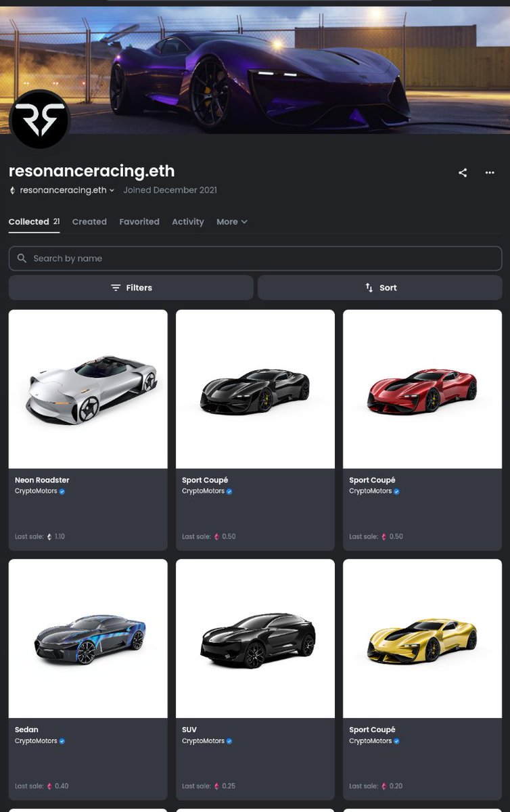This screenshot has height=812, width=510.
Task: Click verified badge on Neon Roadster card
Action: (x=62, y=491)
